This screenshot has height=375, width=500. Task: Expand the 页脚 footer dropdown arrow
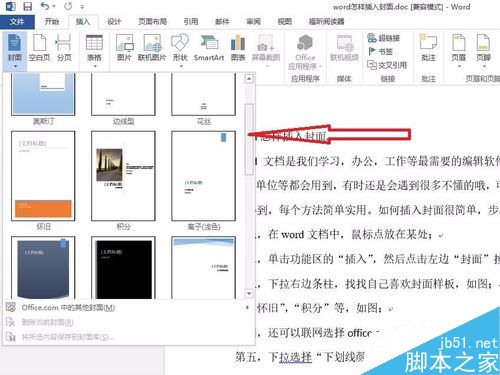[484, 66]
